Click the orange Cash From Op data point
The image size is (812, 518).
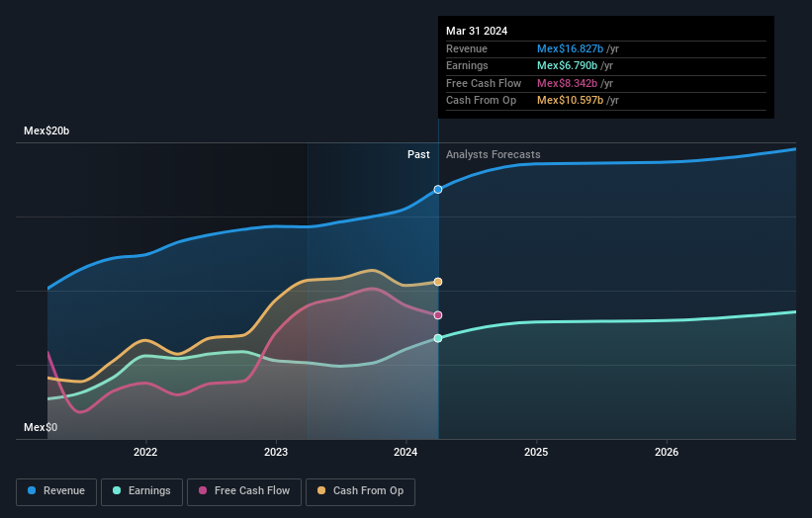[x=438, y=282]
